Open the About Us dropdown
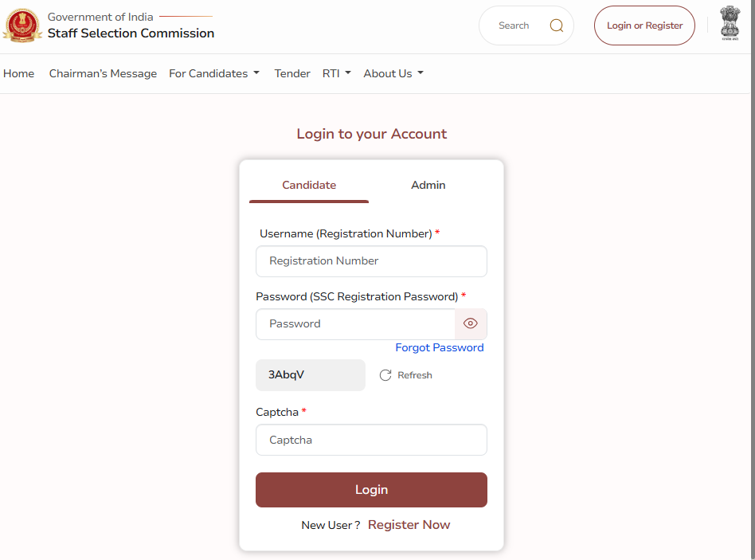Image resolution: width=755 pixels, height=560 pixels. [393, 73]
